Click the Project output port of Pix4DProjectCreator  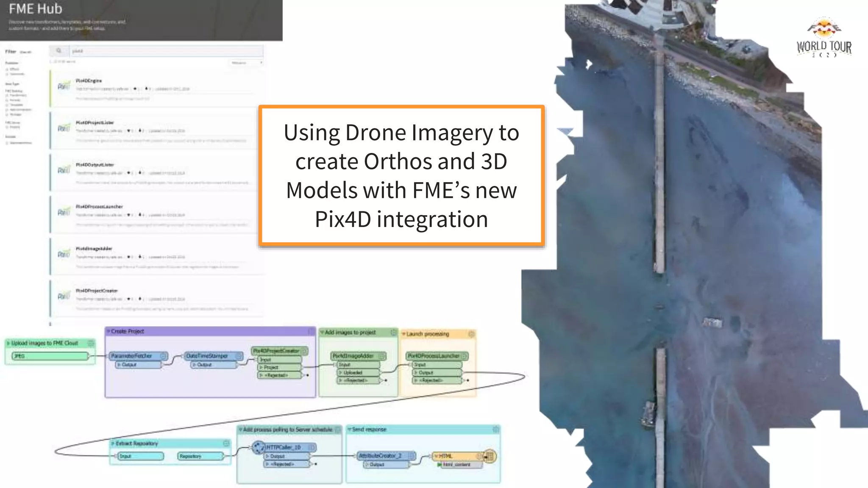[280, 367]
